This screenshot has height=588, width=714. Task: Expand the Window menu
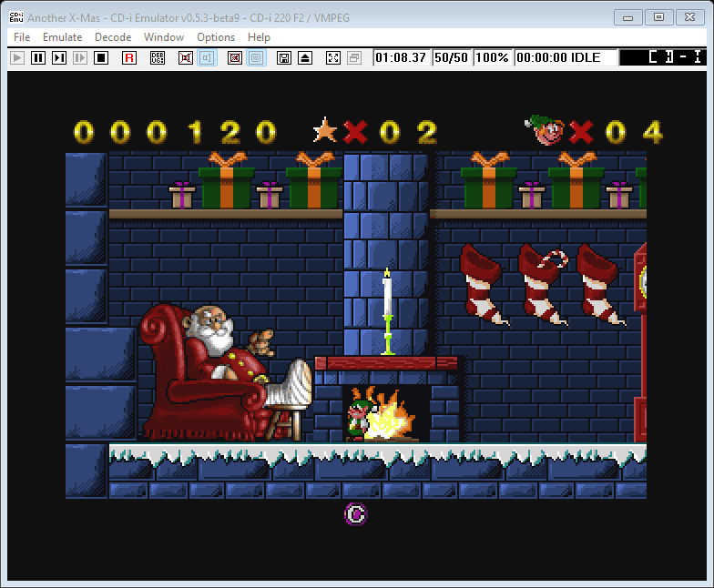click(x=164, y=37)
